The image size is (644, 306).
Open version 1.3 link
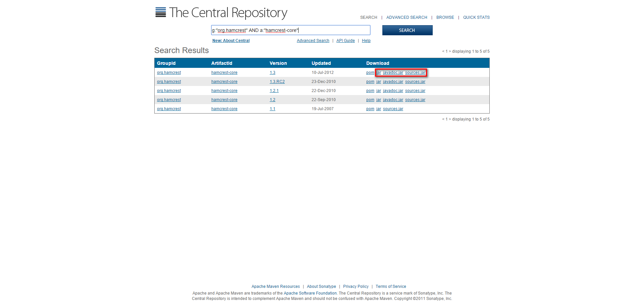pos(272,73)
